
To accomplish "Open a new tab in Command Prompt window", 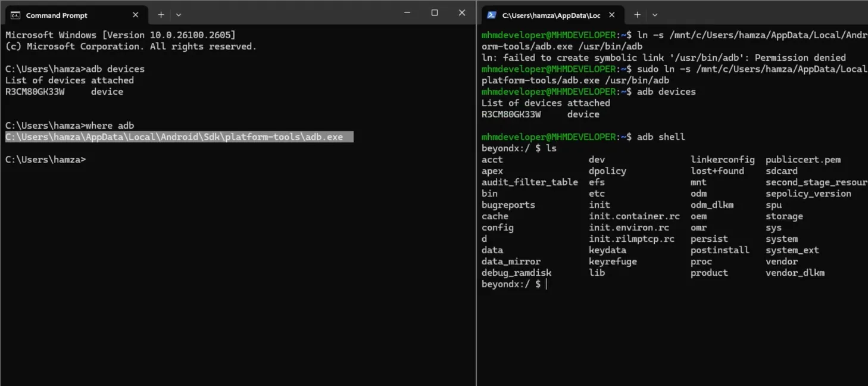I will tap(161, 15).
